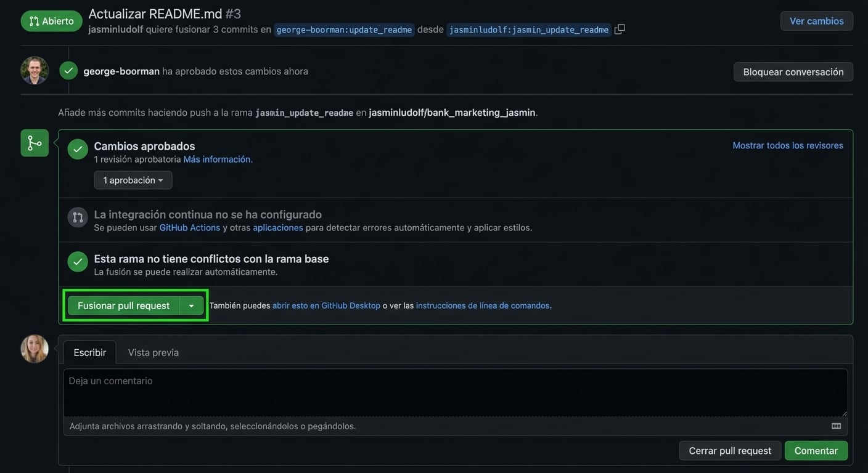Click Bloquear conversación button
The width and height of the screenshot is (868, 473).
pos(793,71)
